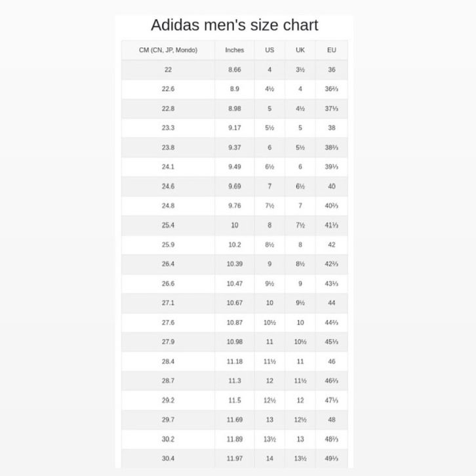Image resolution: width=476 pixels, height=476 pixels.
Task: Select the 23.3 cm cell
Action: (x=168, y=128)
